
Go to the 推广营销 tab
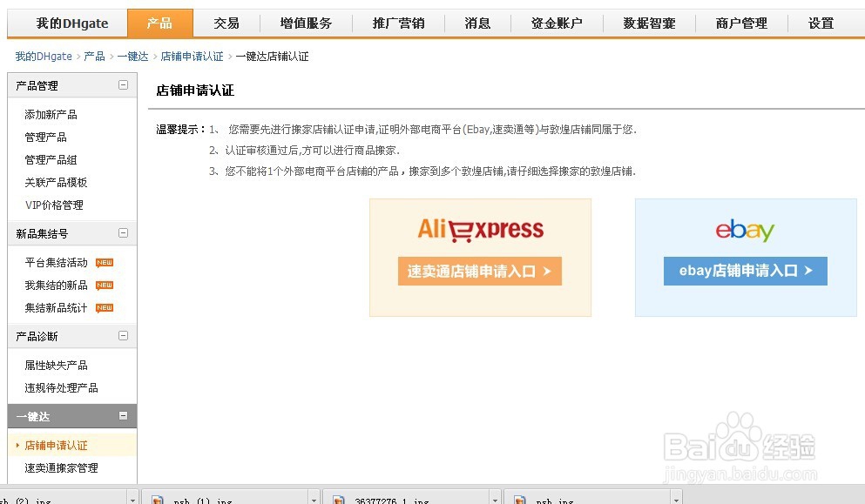coord(398,24)
